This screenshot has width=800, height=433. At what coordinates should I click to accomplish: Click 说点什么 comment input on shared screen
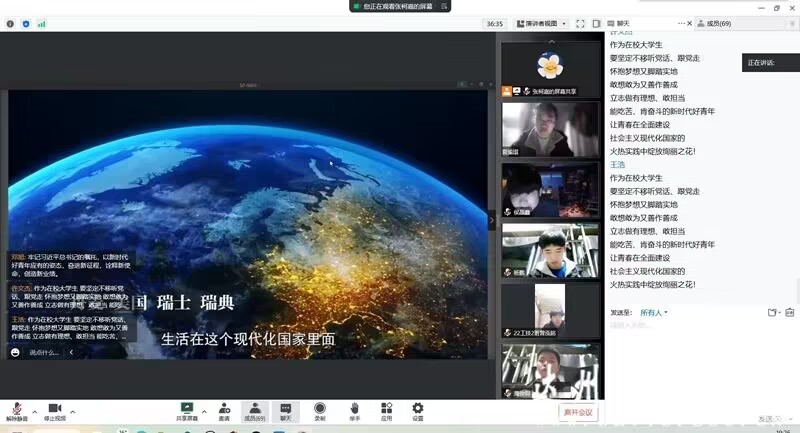click(44, 352)
